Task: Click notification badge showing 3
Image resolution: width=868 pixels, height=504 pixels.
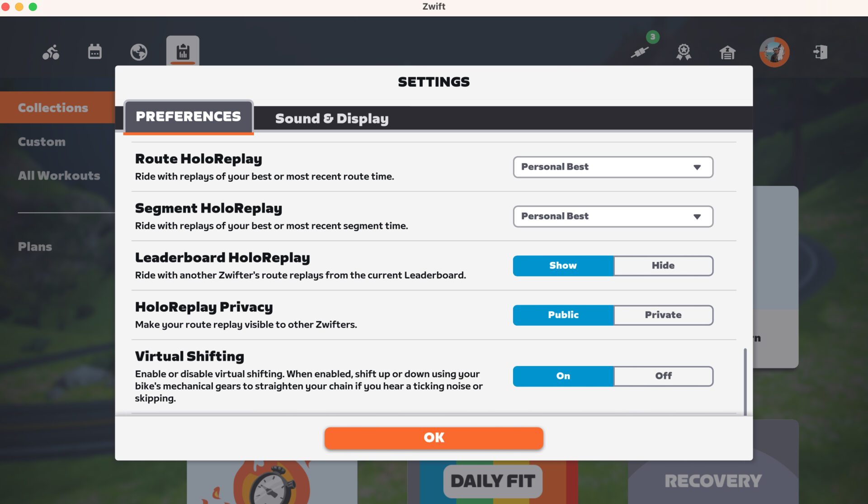Action: (x=652, y=37)
